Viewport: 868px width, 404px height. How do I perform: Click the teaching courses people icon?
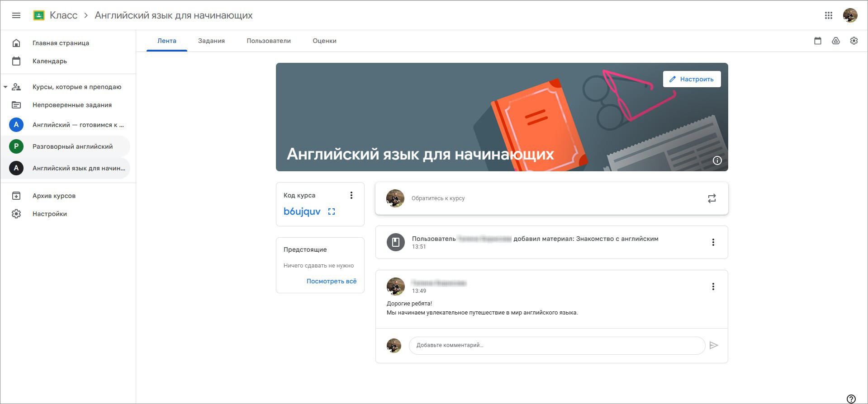coord(16,87)
